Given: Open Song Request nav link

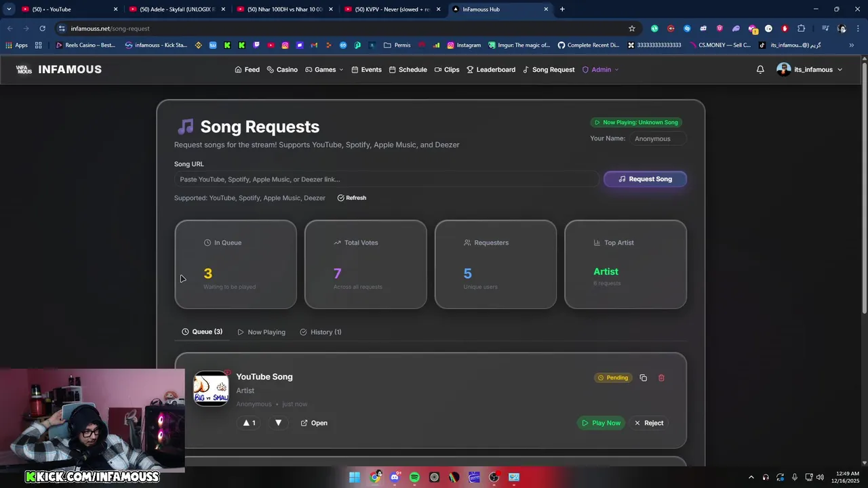Looking at the screenshot, I should point(549,70).
